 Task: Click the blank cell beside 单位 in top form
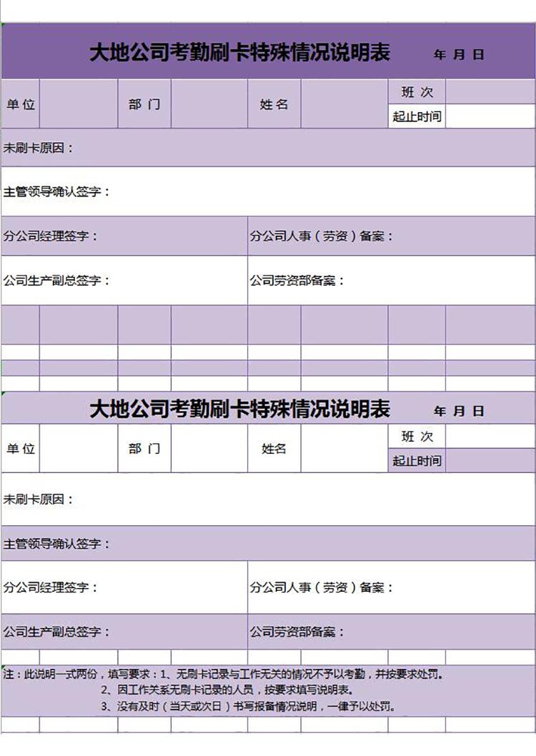tap(79, 104)
